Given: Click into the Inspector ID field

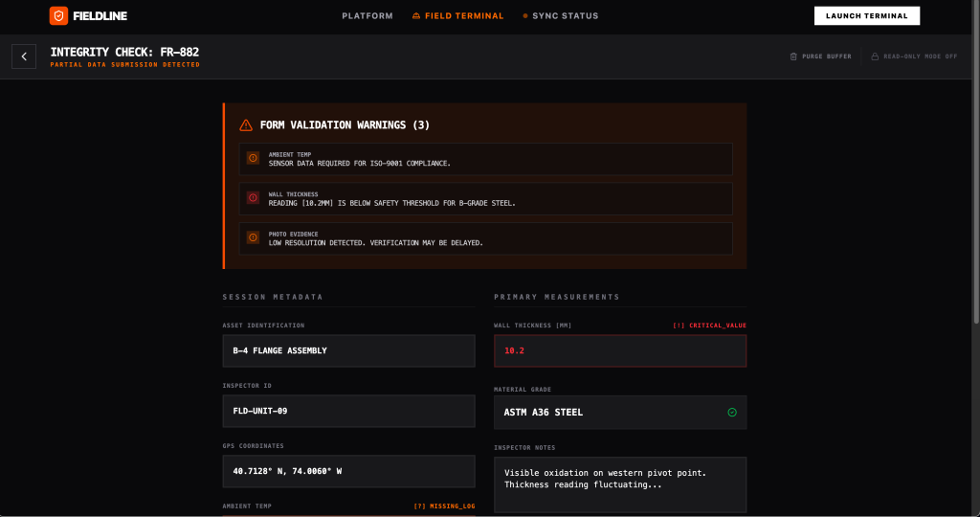Looking at the screenshot, I should point(348,411).
